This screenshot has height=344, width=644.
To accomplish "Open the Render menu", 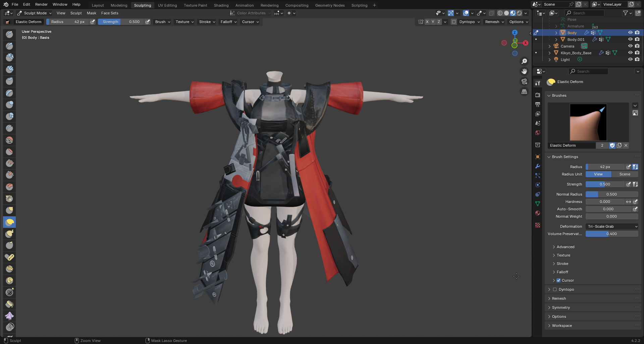I will 41,4.
